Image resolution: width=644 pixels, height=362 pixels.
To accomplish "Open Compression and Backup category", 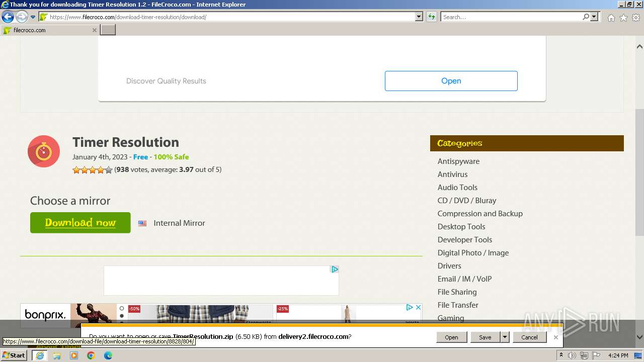I will pyautogui.click(x=480, y=214).
